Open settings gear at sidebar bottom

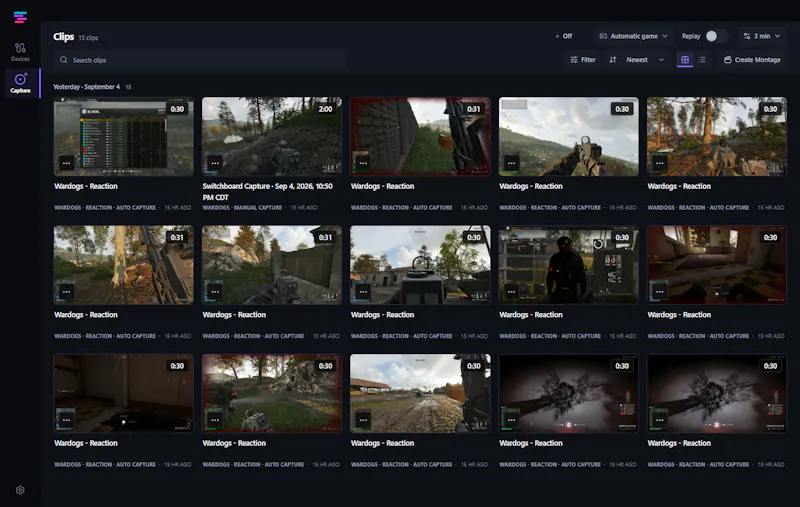tap(20, 490)
